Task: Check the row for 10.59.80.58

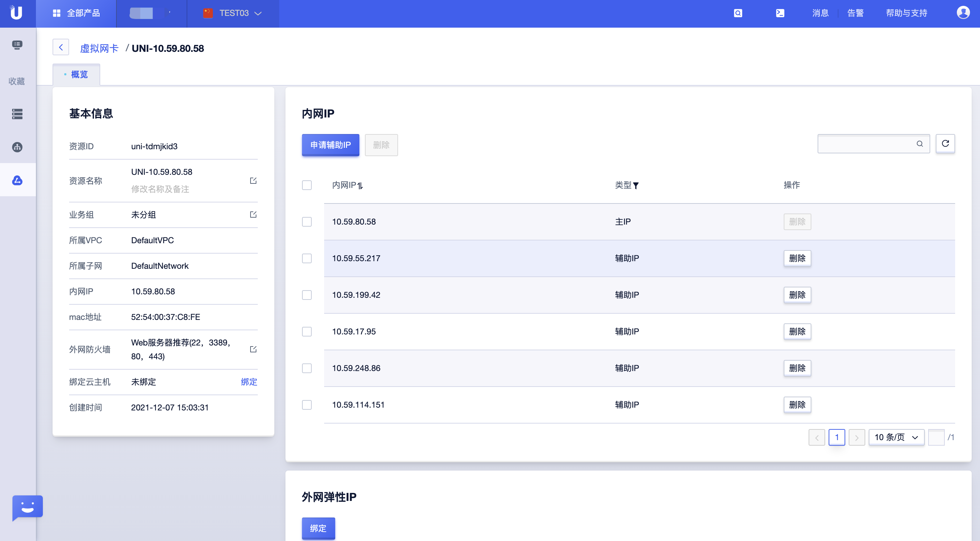Action: 307,222
